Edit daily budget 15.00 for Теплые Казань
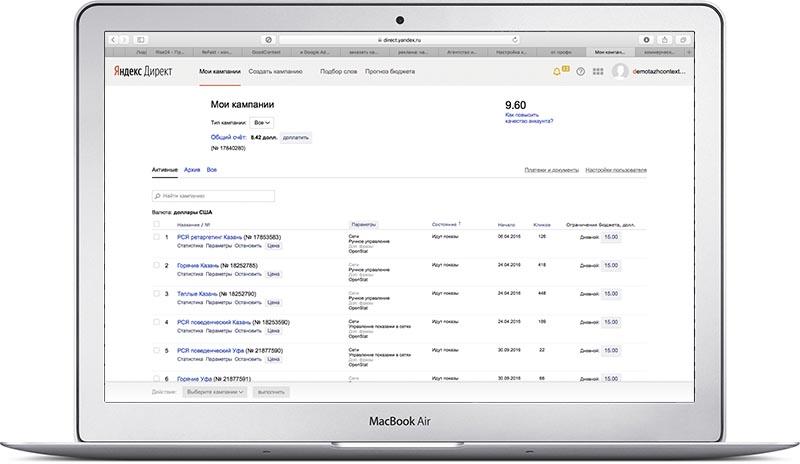Screen dimensions: 800x464 [x=611, y=294]
